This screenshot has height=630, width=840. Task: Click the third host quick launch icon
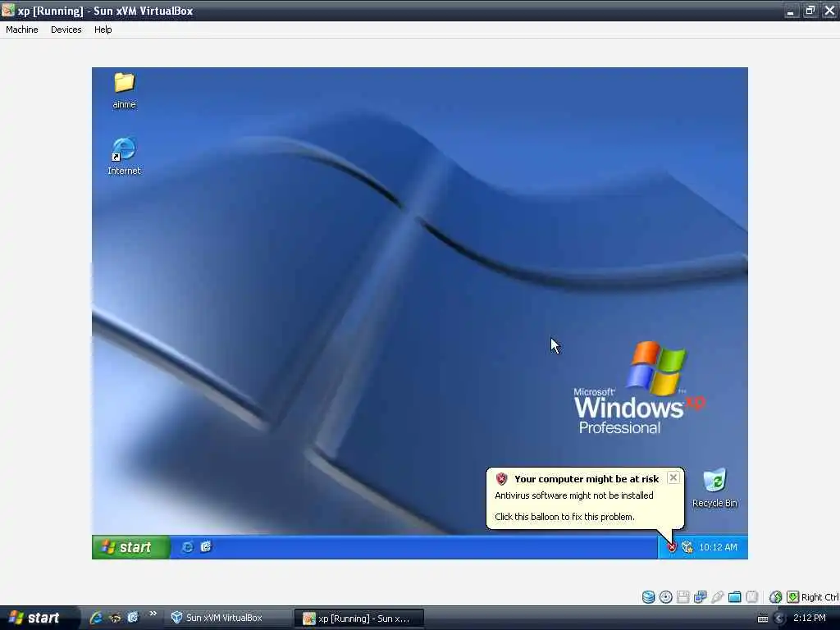coord(133,618)
